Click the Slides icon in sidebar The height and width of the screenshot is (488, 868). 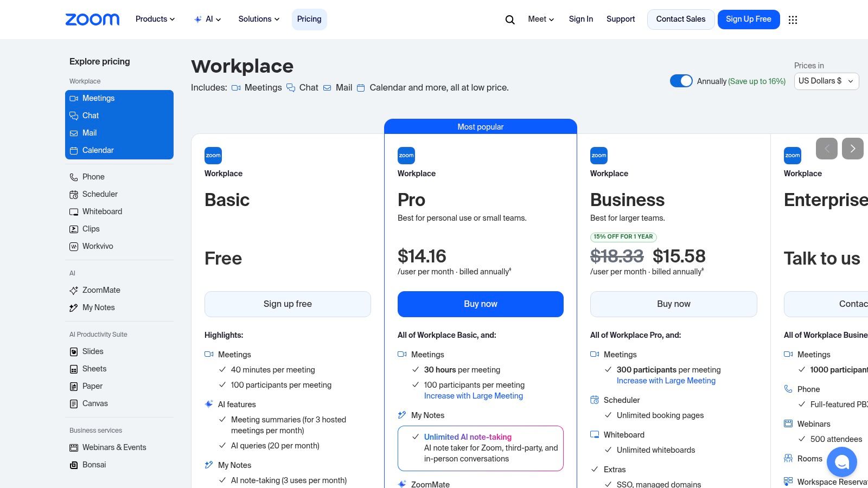74,351
